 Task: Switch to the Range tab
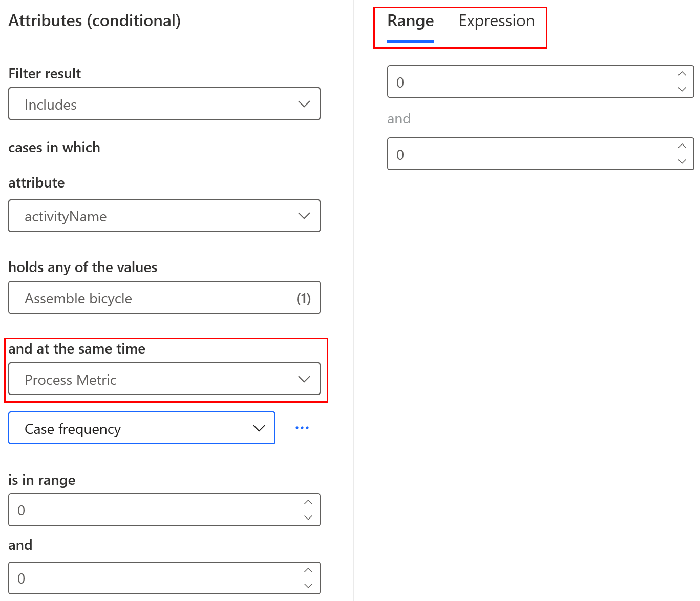[410, 21]
